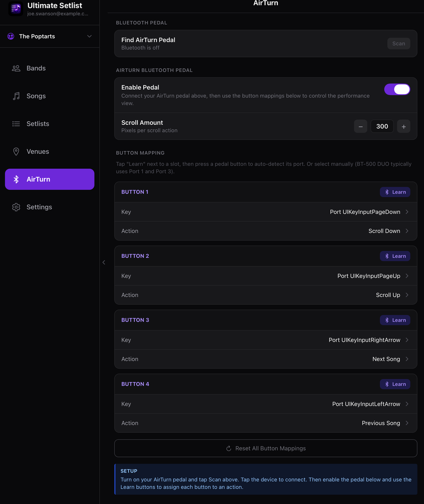Tap Learn for Button 2
This screenshot has height=504, width=424.
coord(395,256)
